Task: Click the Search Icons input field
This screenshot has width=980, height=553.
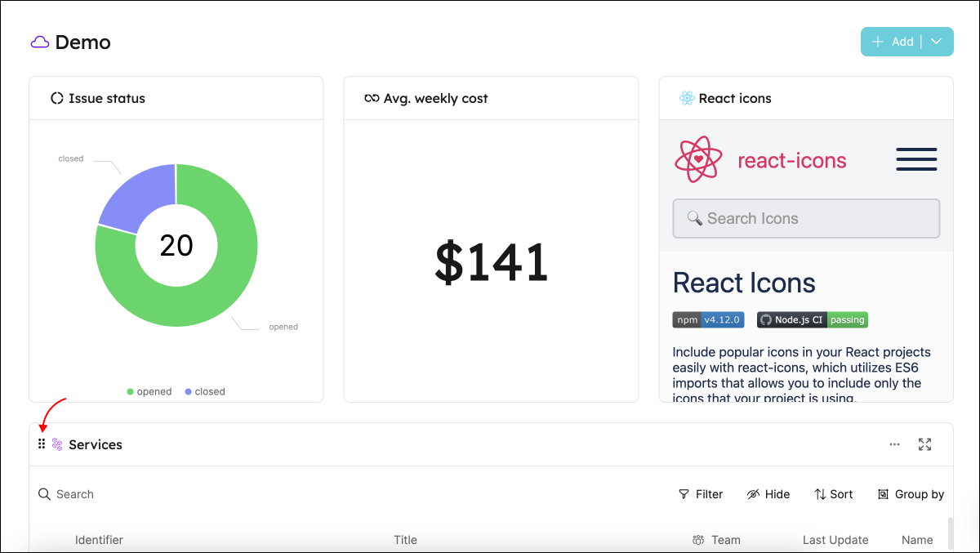Action: tap(806, 219)
